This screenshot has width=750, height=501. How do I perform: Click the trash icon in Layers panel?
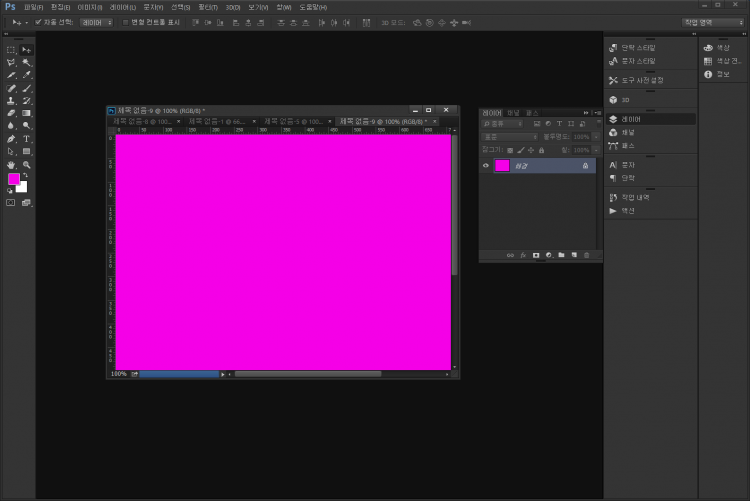point(586,255)
